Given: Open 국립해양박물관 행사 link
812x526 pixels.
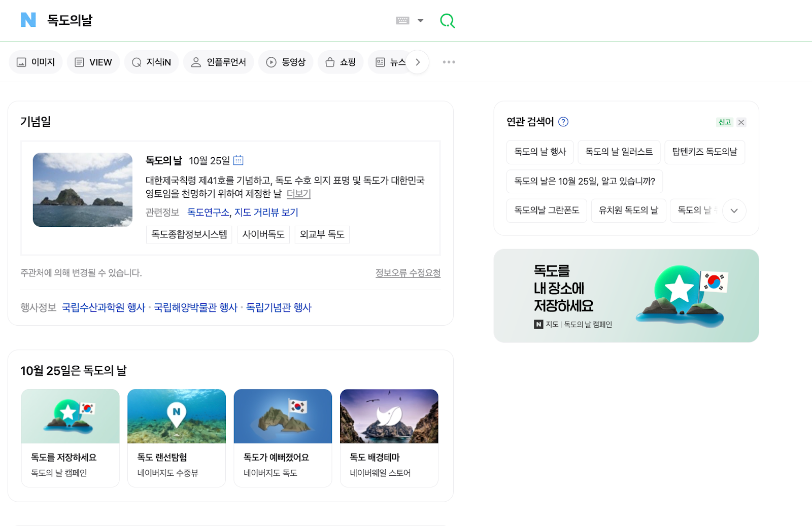Looking at the screenshot, I should point(195,307).
